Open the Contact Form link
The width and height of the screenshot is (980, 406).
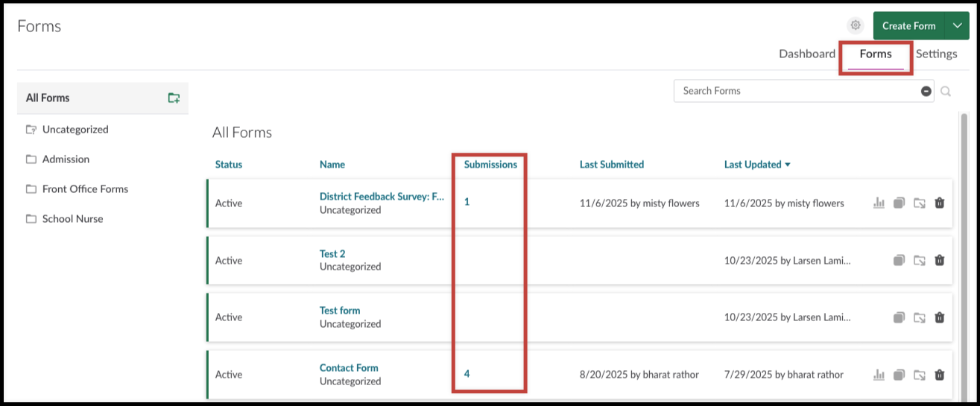click(349, 368)
